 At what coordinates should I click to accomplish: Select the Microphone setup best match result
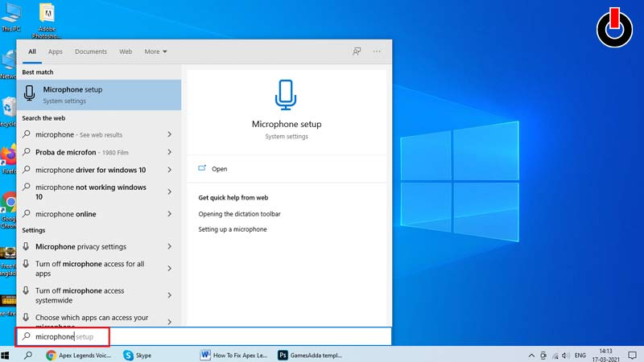(99, 95)
